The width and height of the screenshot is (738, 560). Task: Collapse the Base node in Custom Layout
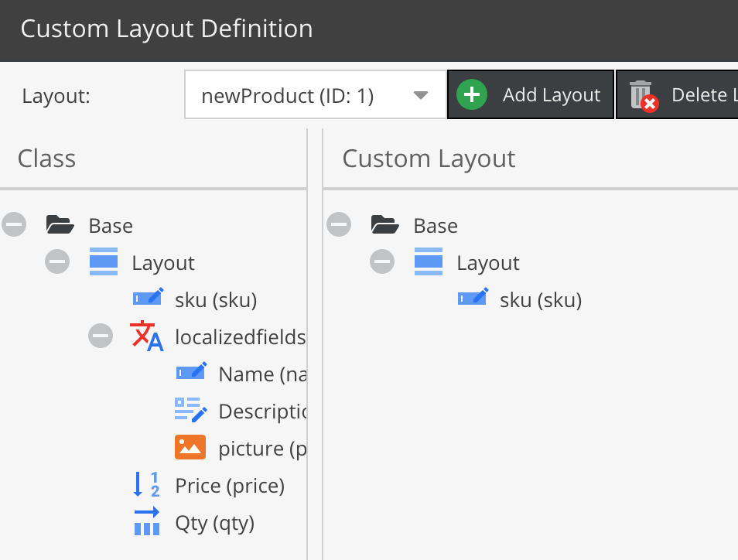pos(339,224)
